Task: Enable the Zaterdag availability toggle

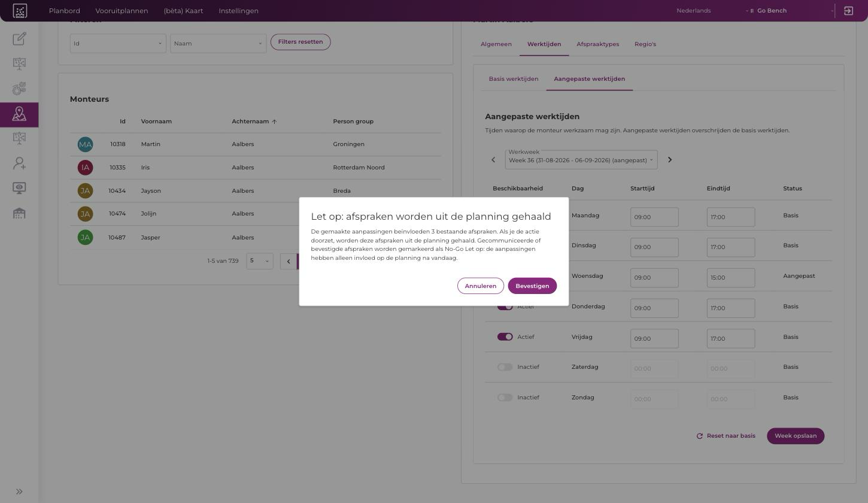Action: tap(505, 367)
